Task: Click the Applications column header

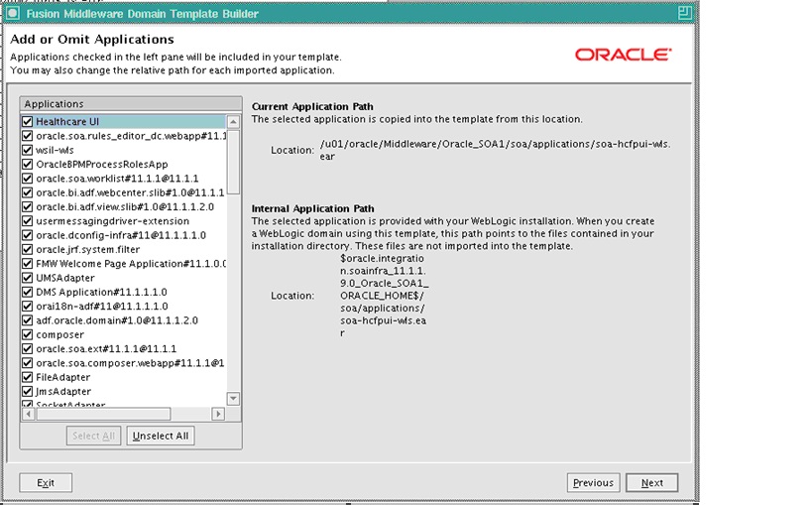Action: pyautogui.click(x=131, y=104)
